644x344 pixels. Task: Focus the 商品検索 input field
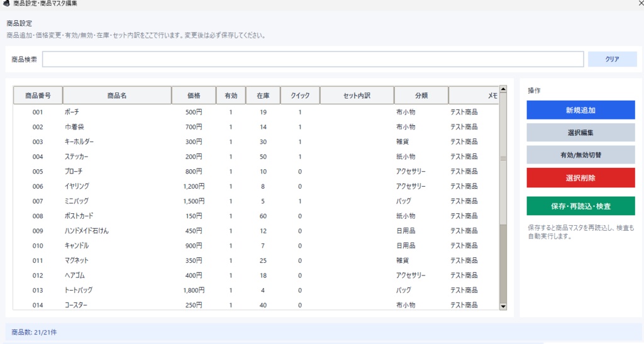click(x=313, y=59)
